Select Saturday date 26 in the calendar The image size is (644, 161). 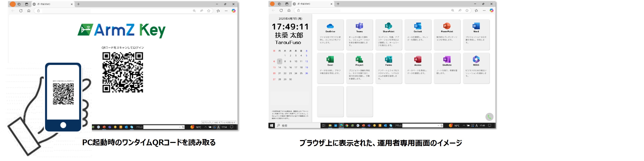pyautogui.click(x=307, y=73)
